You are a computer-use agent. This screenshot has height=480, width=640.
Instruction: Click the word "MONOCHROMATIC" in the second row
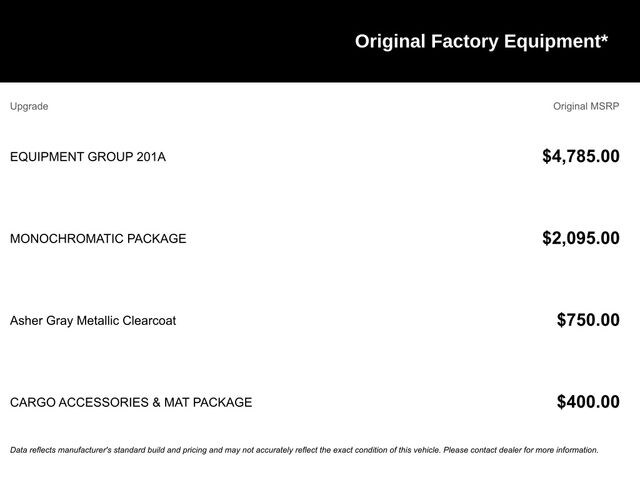coord(66,239)
